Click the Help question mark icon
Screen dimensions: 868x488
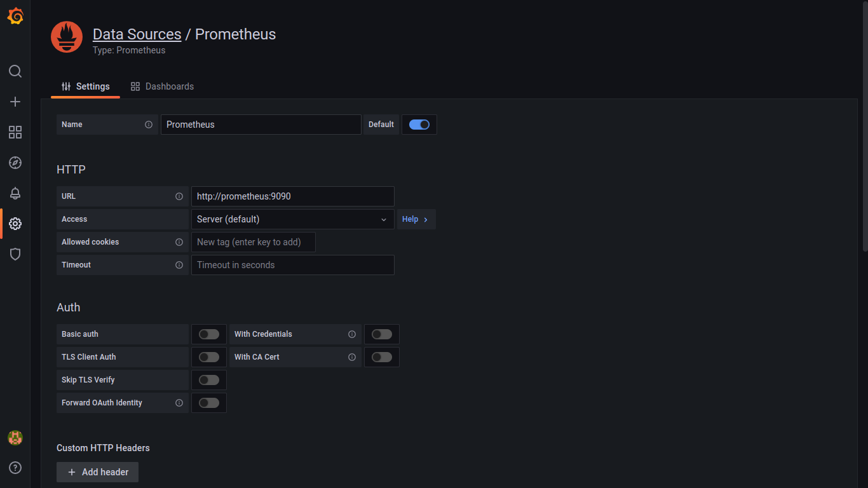(x=15, y=468)
